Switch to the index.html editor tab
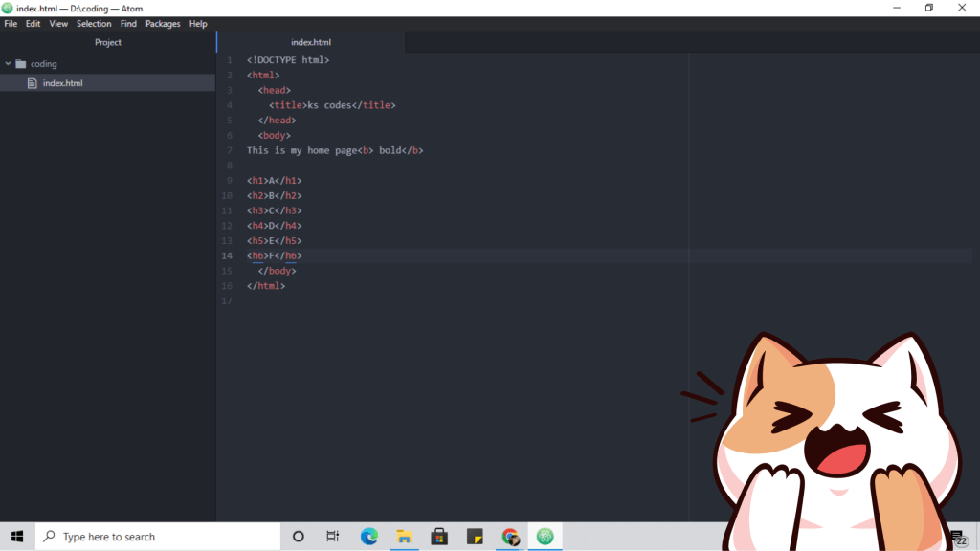The height and width of the screenshot is (551, 980). (311, 42)
